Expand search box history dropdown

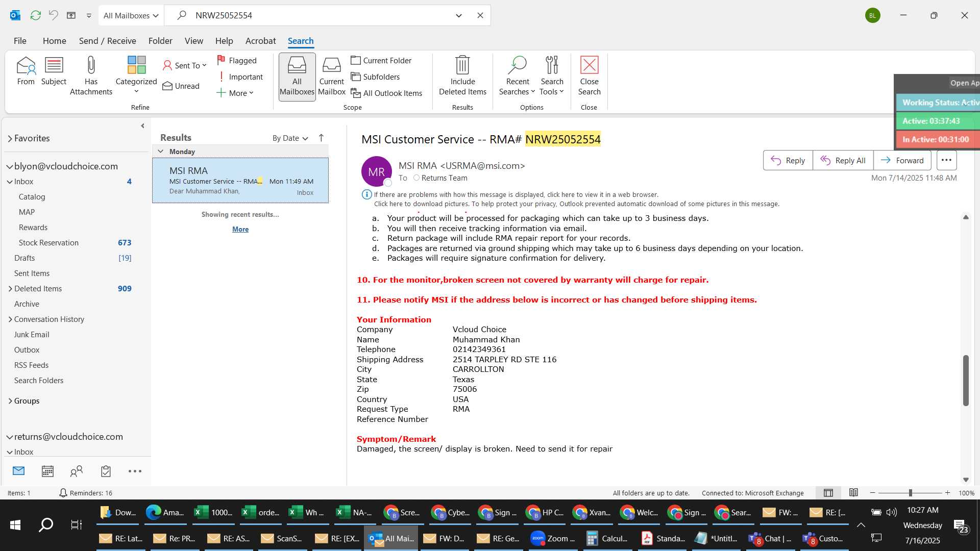point(458,15)
